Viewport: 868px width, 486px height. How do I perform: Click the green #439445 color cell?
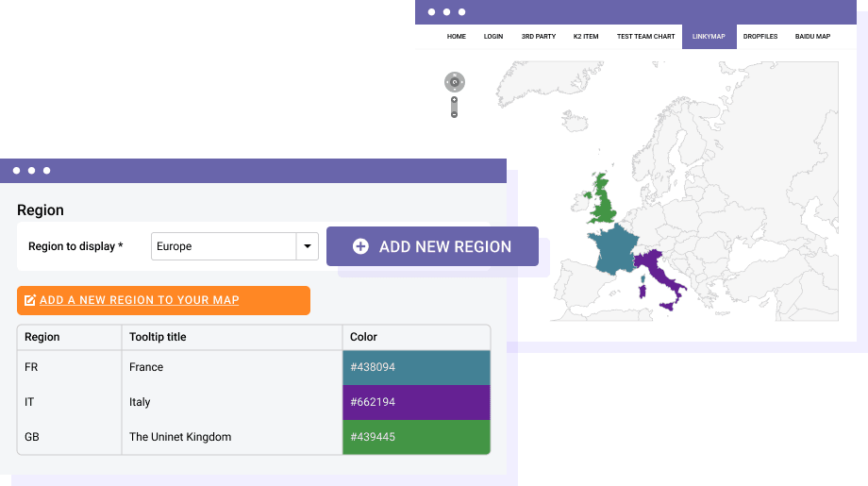coord(416,437)
